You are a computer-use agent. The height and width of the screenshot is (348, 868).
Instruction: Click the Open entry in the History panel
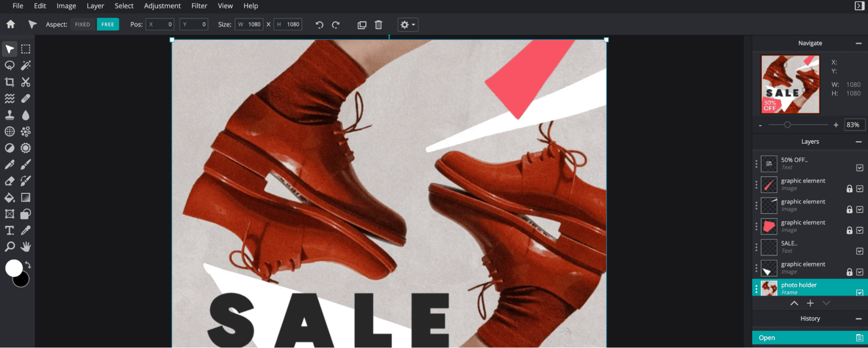tap(810, 338)
